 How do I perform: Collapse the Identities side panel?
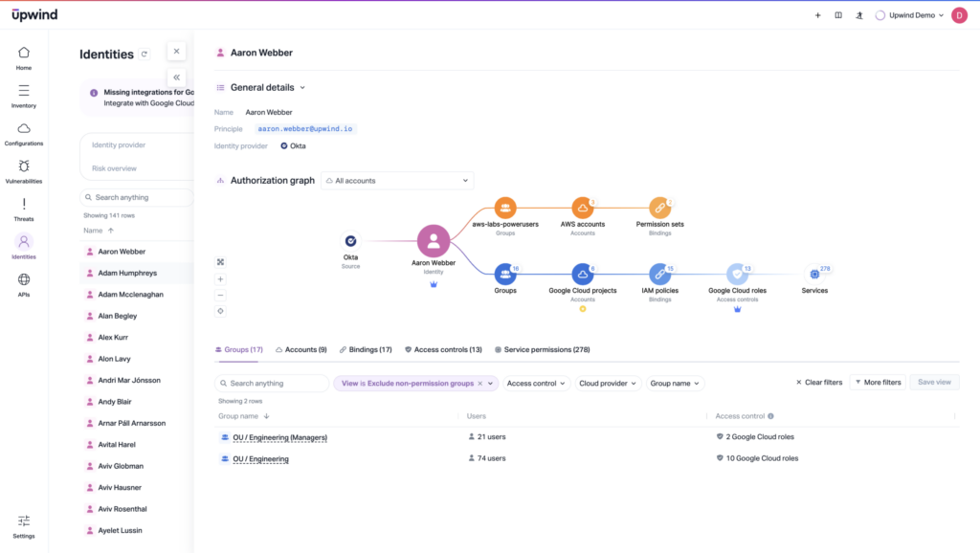coord(177,77)
